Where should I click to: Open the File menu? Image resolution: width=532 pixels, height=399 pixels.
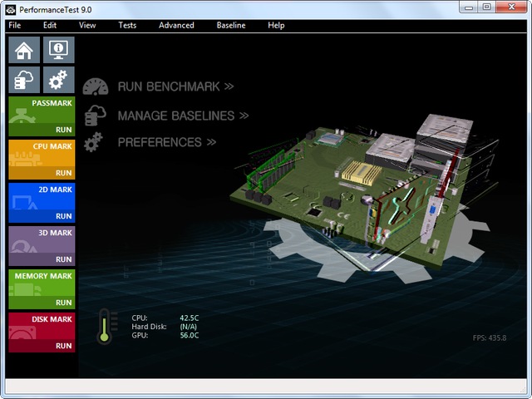coord(14,25)
